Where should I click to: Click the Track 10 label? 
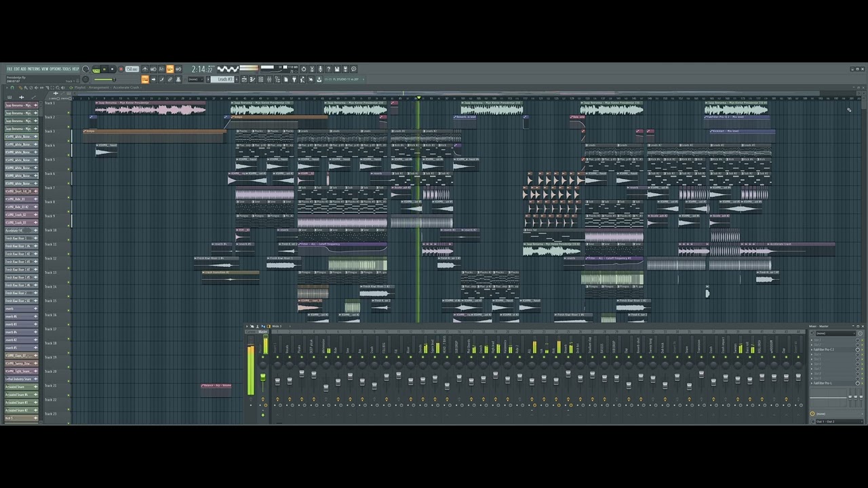pyautogui.click(x=50, y=230)
